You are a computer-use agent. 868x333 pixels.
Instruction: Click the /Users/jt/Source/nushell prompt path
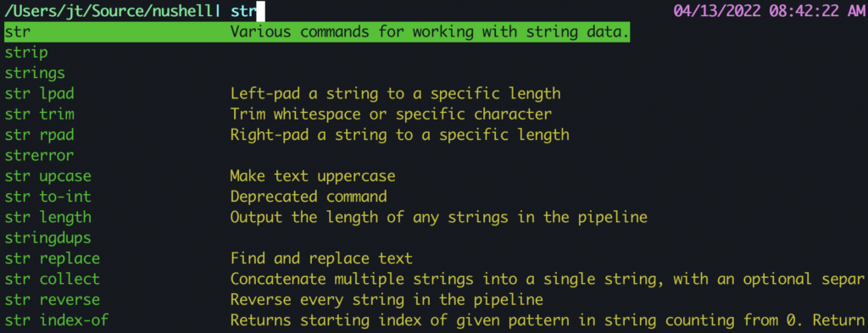108,11
